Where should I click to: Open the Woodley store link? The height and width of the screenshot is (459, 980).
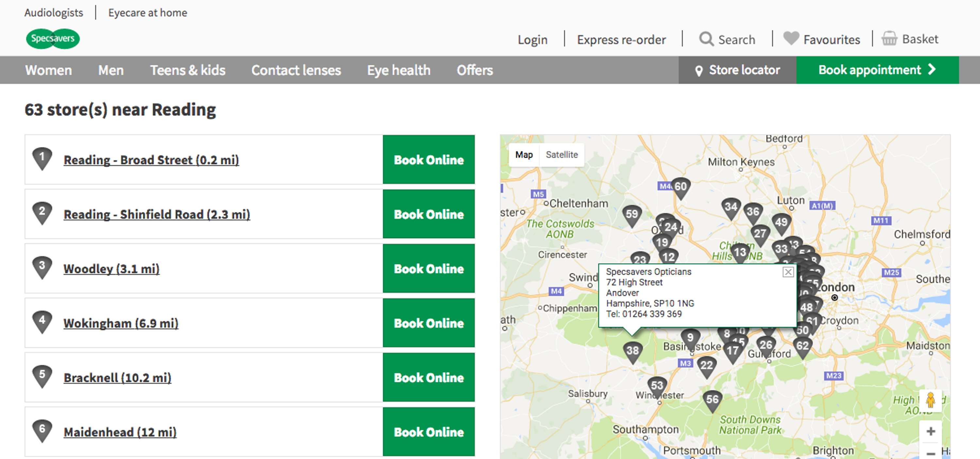(x=111, y=269)
